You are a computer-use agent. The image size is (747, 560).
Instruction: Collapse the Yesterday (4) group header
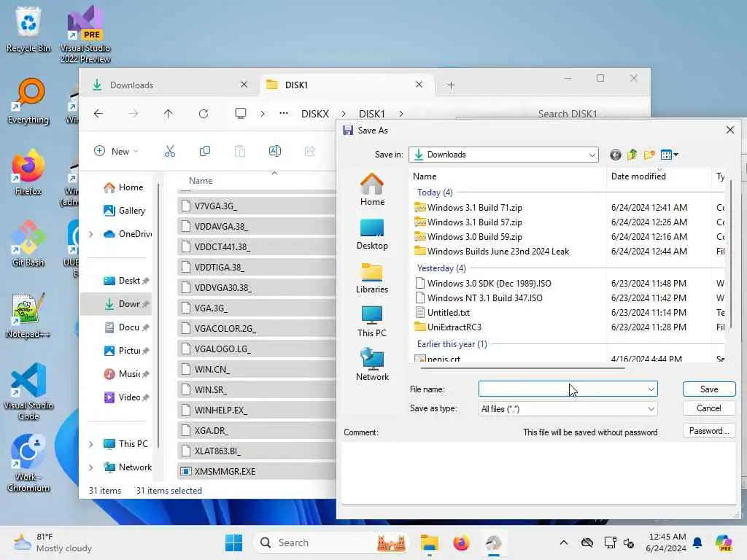coord(441,268)
